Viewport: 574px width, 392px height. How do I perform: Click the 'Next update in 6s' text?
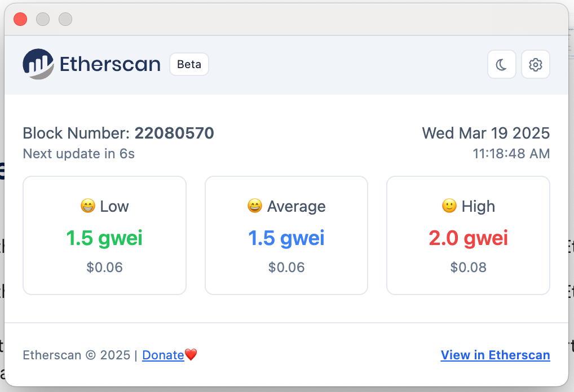(x=79, y=154)
